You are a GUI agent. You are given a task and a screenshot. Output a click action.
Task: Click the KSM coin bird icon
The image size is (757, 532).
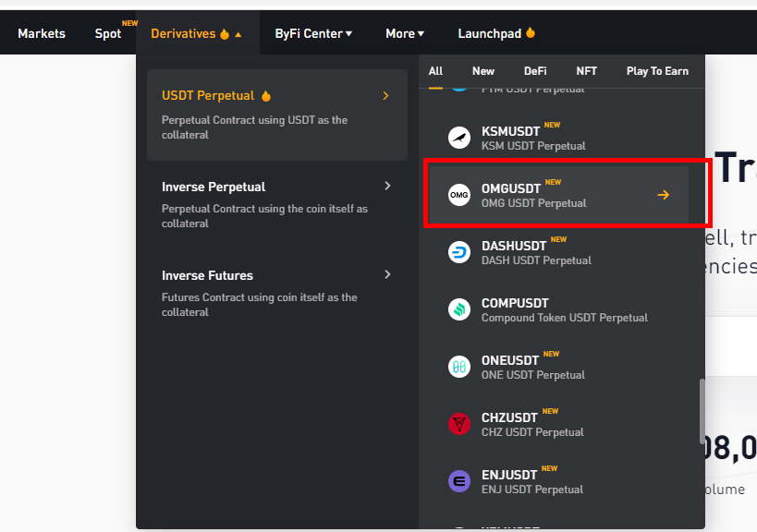(459, 138)
